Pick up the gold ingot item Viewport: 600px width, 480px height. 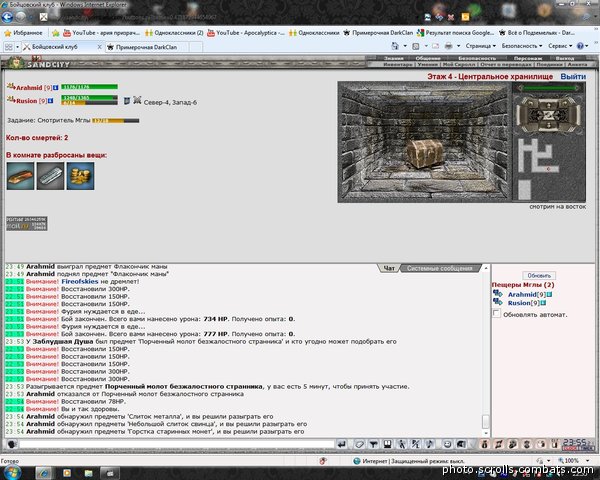[x=20, y=176]
